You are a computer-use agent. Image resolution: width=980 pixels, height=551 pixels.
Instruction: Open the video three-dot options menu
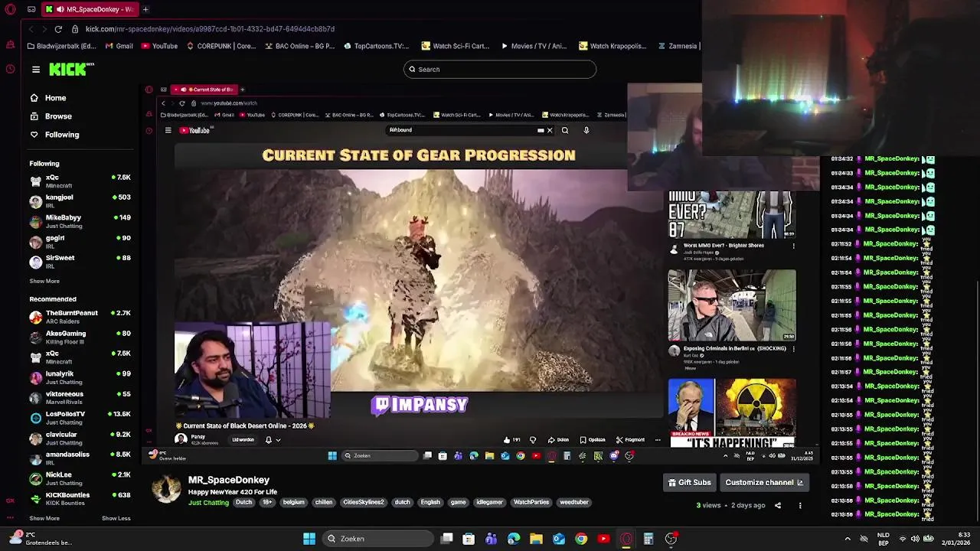[800, 505]
